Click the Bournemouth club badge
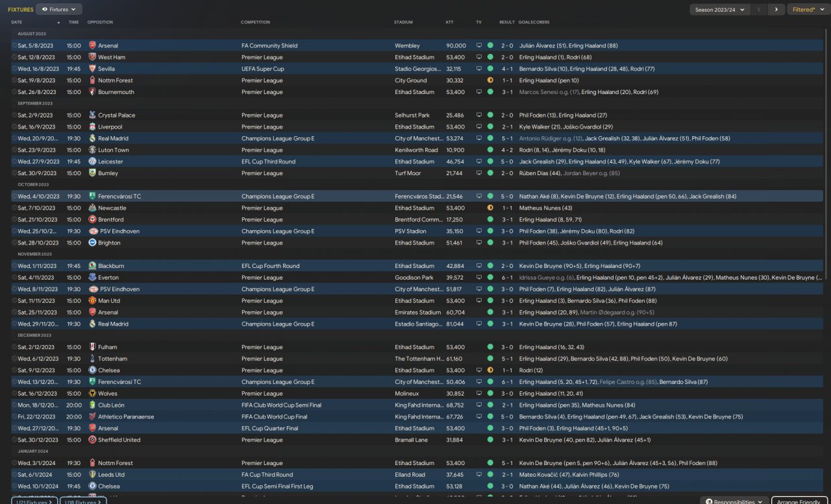Screen dimensions: 831x504 pyautogui.click(x=92, y=92)
